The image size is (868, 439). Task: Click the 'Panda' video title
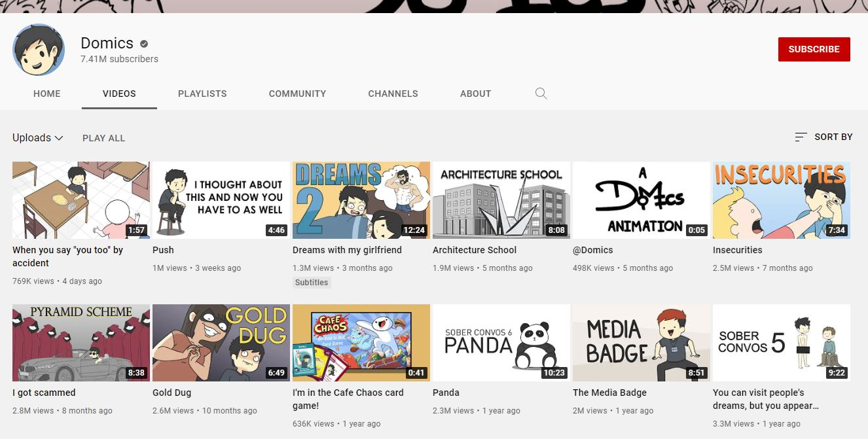coord(446,393)
